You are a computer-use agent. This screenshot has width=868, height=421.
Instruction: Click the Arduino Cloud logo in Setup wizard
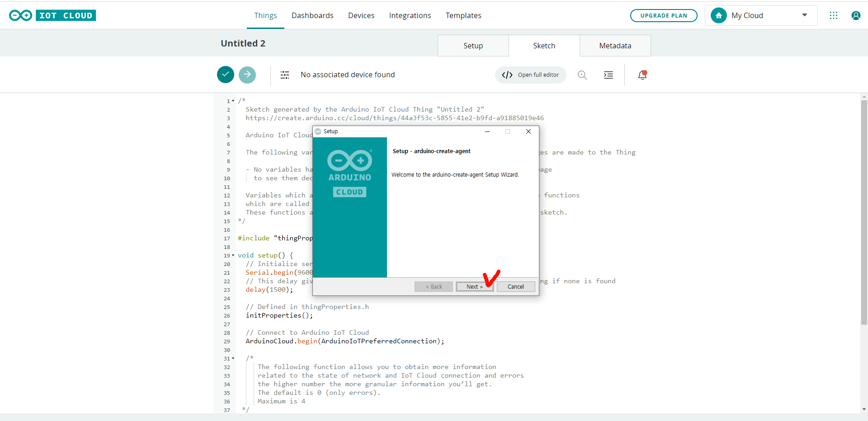click(349, 173)
